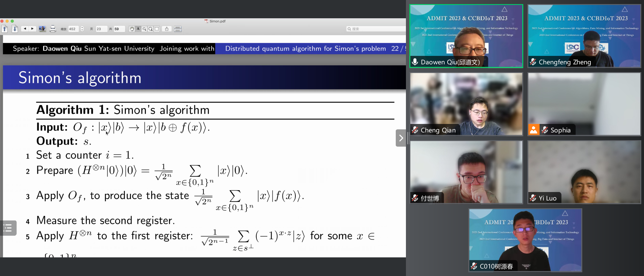Select Yi Luo's video tile

click(584, 172)
